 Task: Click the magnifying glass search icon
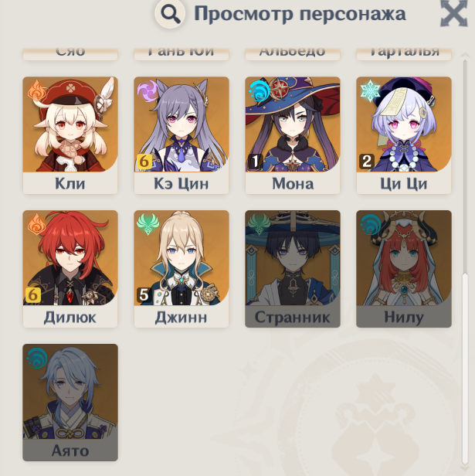point(170,14)
